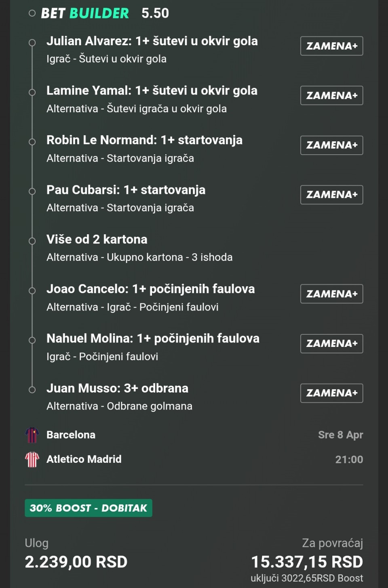This screenshot has width=388, height=588.
Task: Click the Više od 2 kartona selection
Action: (97, 239)
